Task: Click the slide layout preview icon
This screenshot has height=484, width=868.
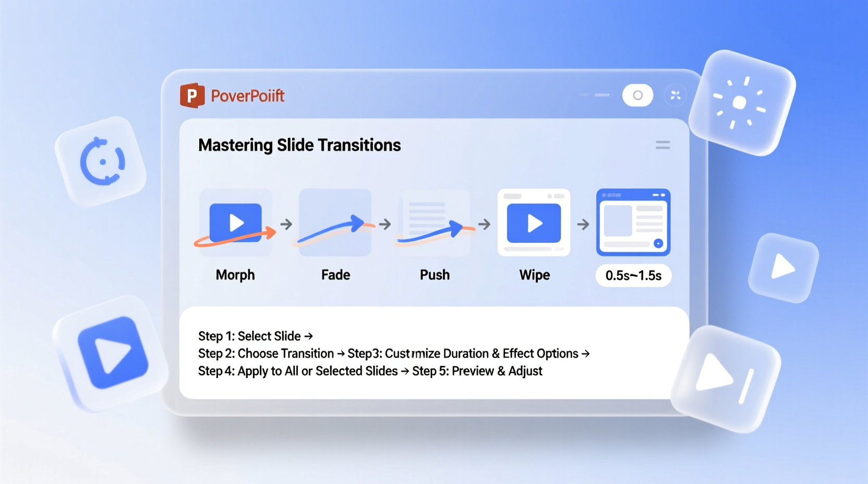Action: pos(633,223)
